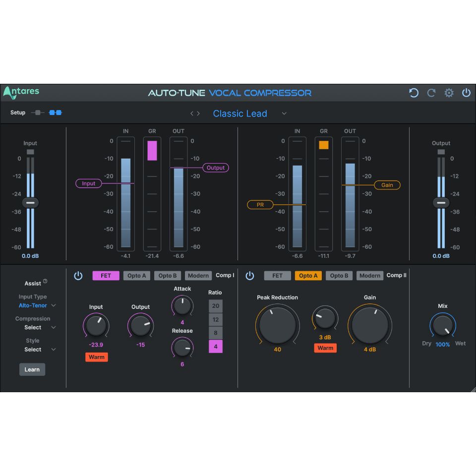Click the undo icon in the top bar
This screenshot has height=476, width=476.
(x=414, y=93)
